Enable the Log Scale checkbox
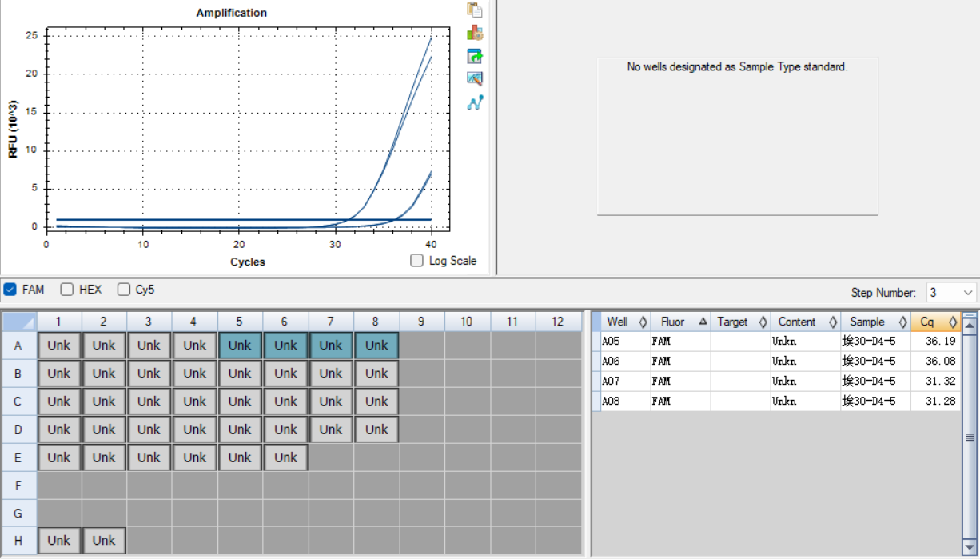Screen dimensions: 980x560 (416, 260)
